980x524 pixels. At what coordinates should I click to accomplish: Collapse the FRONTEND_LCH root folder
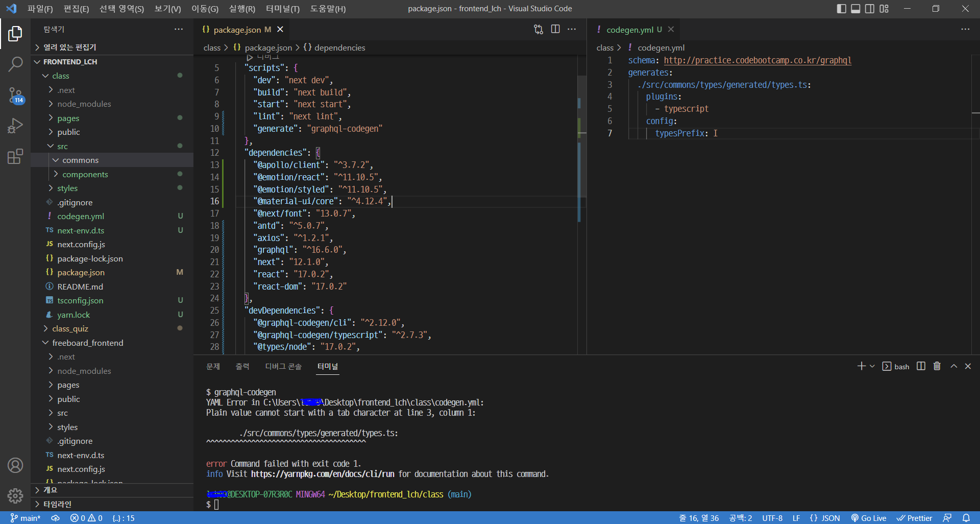pyautogui.click(x=112, y=61)
